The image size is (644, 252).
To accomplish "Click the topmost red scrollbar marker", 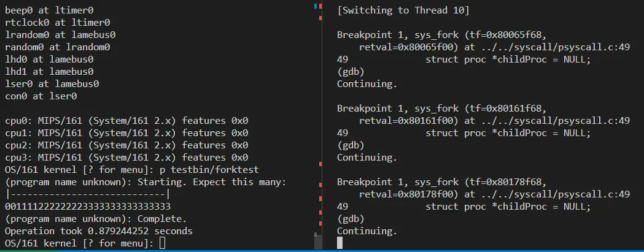I will [320, 7].
